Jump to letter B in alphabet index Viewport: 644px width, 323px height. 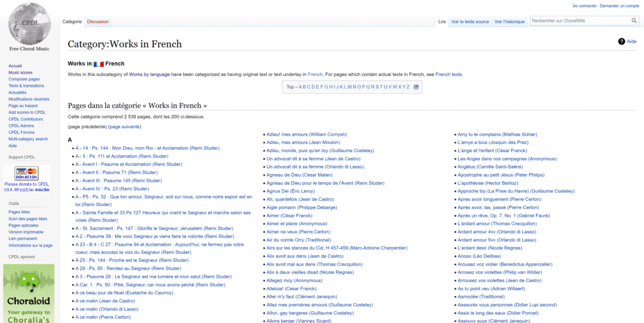[x=305, y=87]
